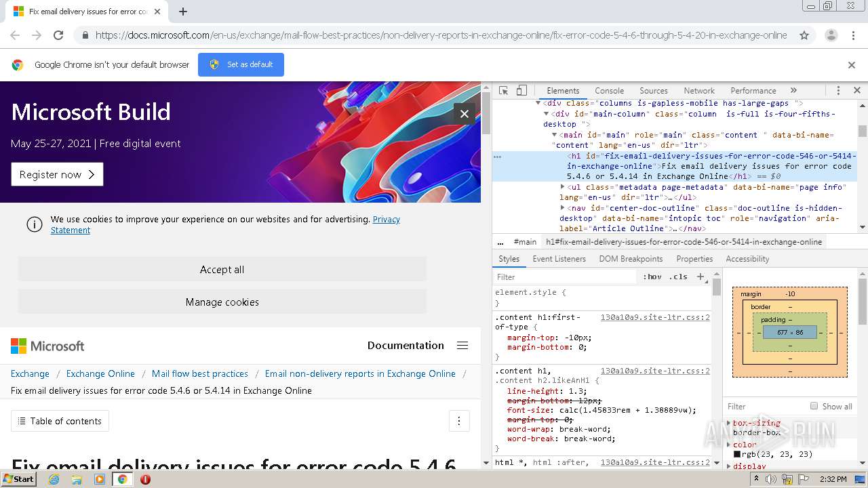Open the Network panel tab

699,90
